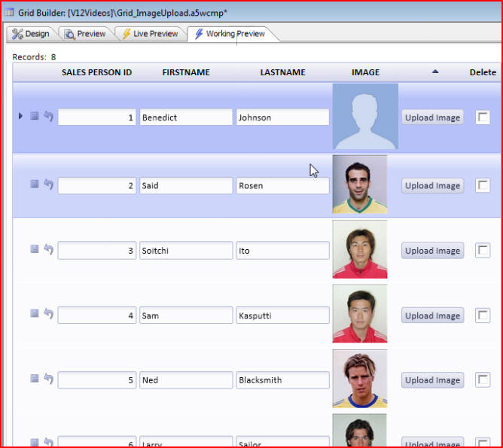
Task: Click the last name field containing Johnson
Action: (282, 117)
